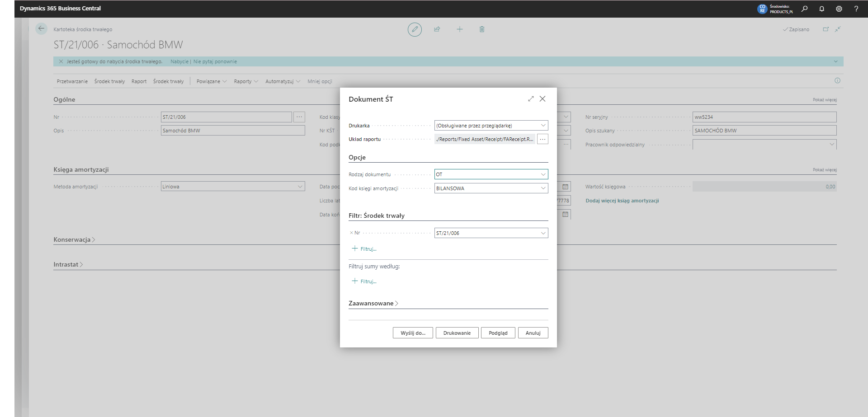Click Dodaj więcej ksiąg amortyzacji link
Image resolution: width=868 pixels, height=417 pixels.
[622, 201]
